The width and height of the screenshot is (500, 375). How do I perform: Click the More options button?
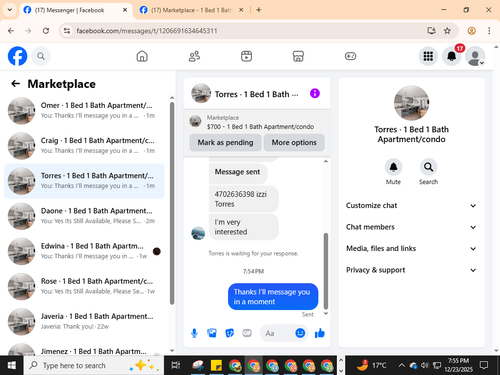coord(294,143)
